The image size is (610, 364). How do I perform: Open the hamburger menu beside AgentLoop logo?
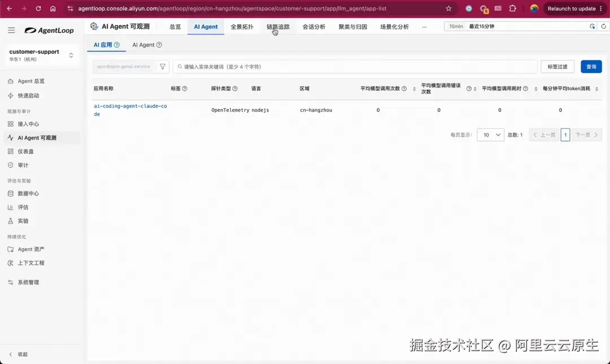11,30
